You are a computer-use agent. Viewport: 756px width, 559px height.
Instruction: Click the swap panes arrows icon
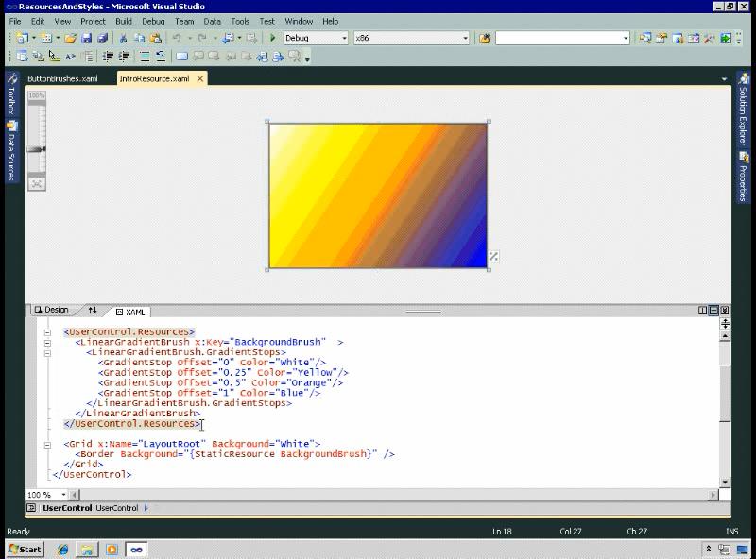click(93, 311)
